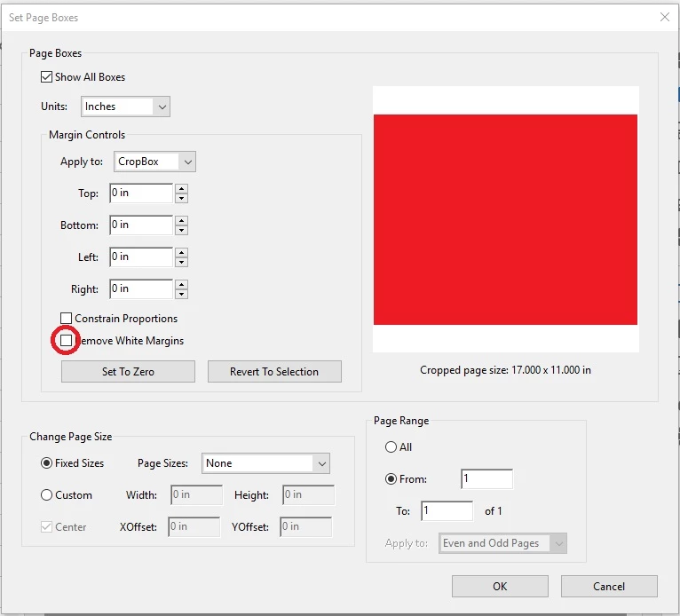
Task: Decrease the Right margin with down arrow
Action: coord(182,295)
